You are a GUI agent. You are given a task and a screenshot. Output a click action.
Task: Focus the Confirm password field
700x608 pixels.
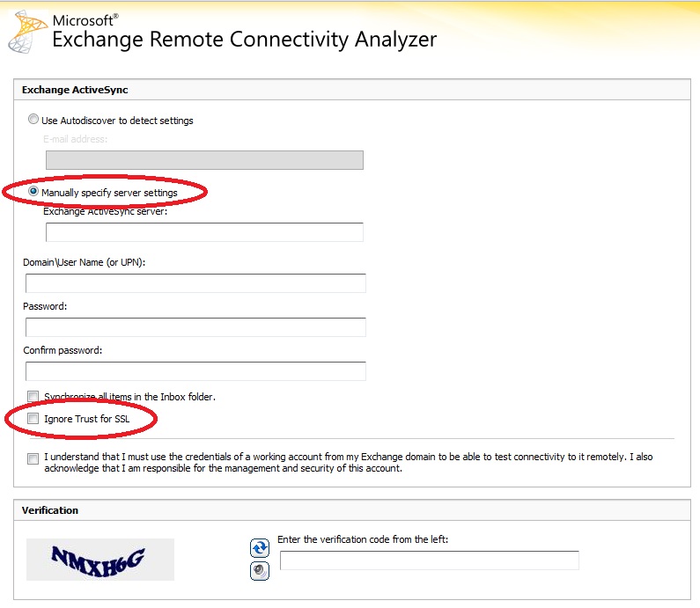click(x=195, y=371)
